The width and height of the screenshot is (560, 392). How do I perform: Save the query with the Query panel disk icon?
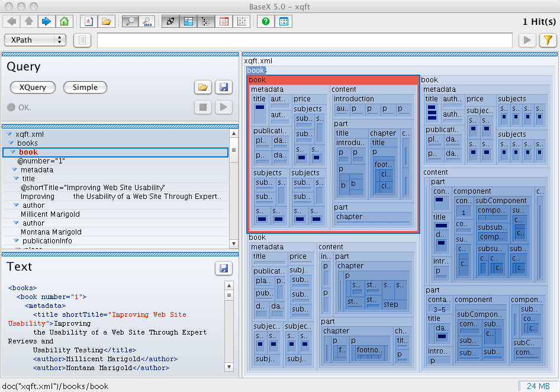(x=223, y=88)
